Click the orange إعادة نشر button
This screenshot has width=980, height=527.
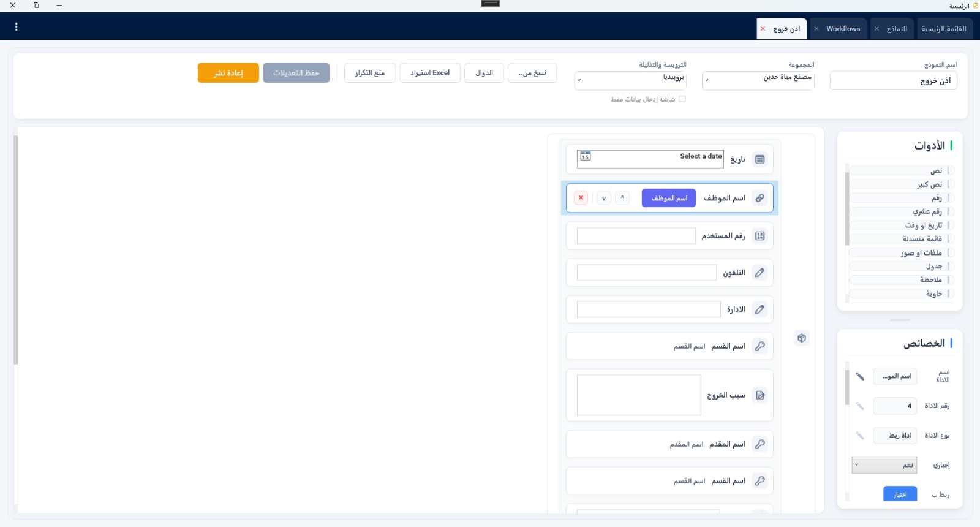228,73
